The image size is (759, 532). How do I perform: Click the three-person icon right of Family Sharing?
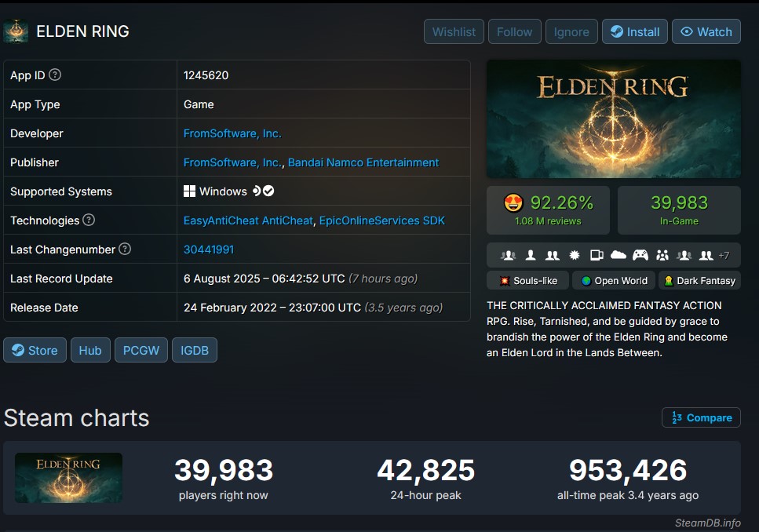point(684,255)
